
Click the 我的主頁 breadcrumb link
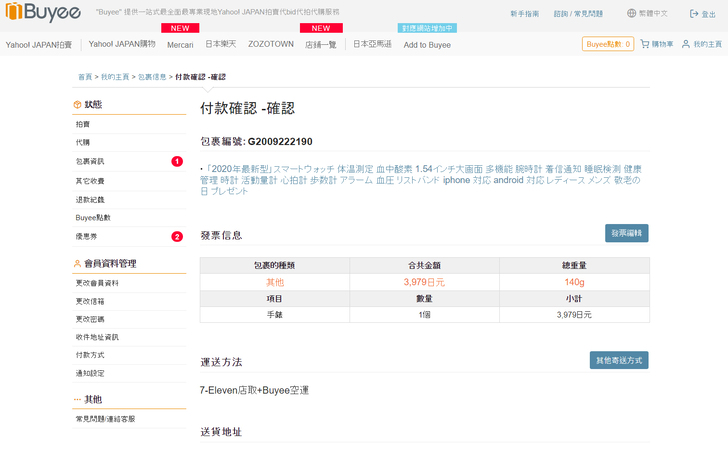[x=114, y=77]
